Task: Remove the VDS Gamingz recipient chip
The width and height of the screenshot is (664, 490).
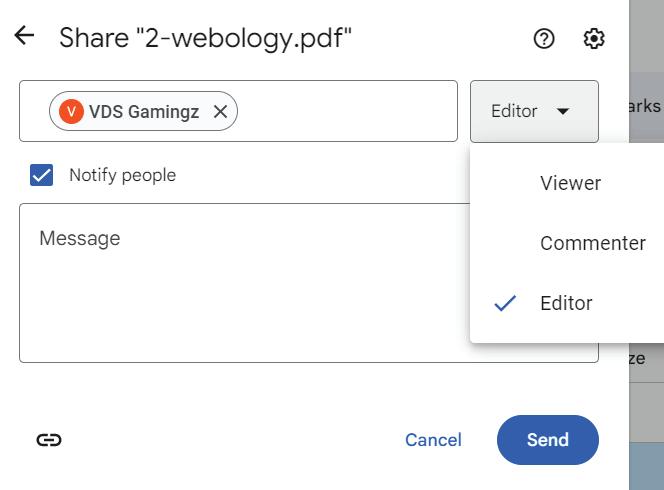Action: (221, 112)
